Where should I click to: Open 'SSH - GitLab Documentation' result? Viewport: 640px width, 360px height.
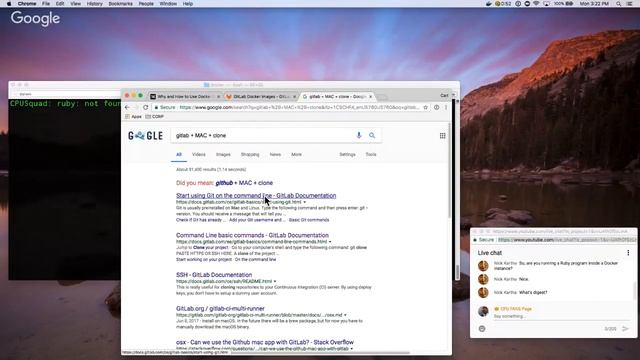coord(214,275)
